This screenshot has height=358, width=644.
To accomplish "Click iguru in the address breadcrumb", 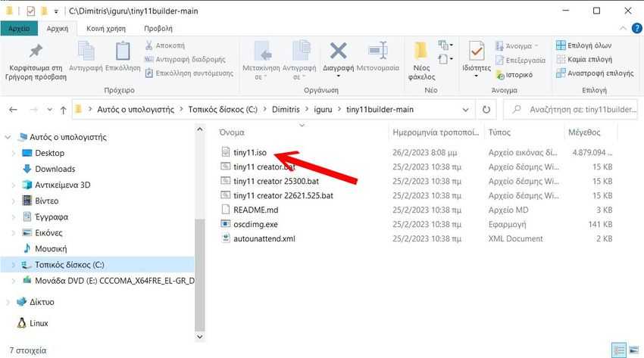I will coord(323,110).
